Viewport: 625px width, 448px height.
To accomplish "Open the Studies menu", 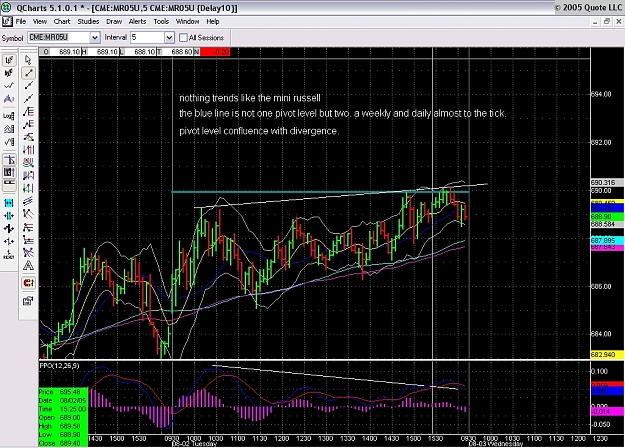I will tap(88, 22).
